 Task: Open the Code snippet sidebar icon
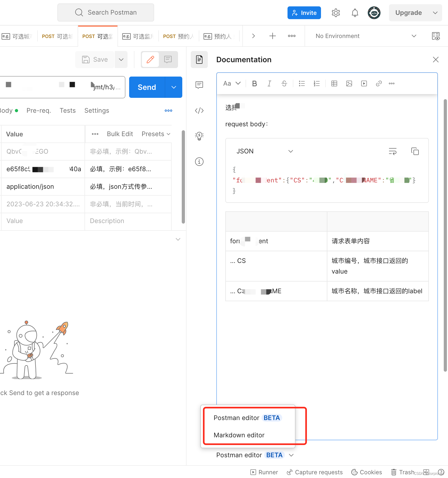coord(199,111)
